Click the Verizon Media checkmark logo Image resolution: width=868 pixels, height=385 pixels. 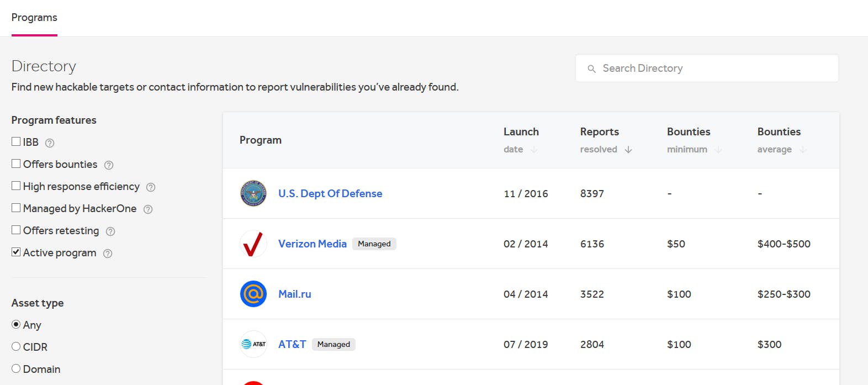[253, 244]
